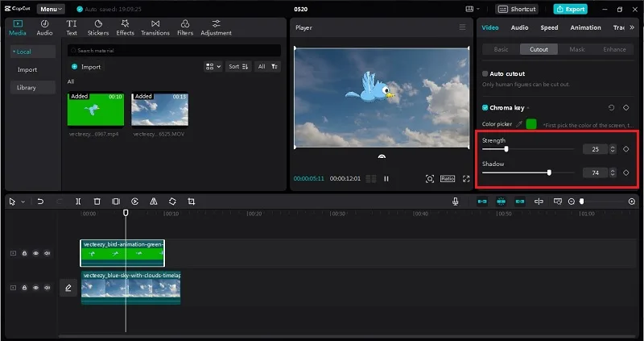
Task: Switch to the Audio properties tab
Action: 519,27
